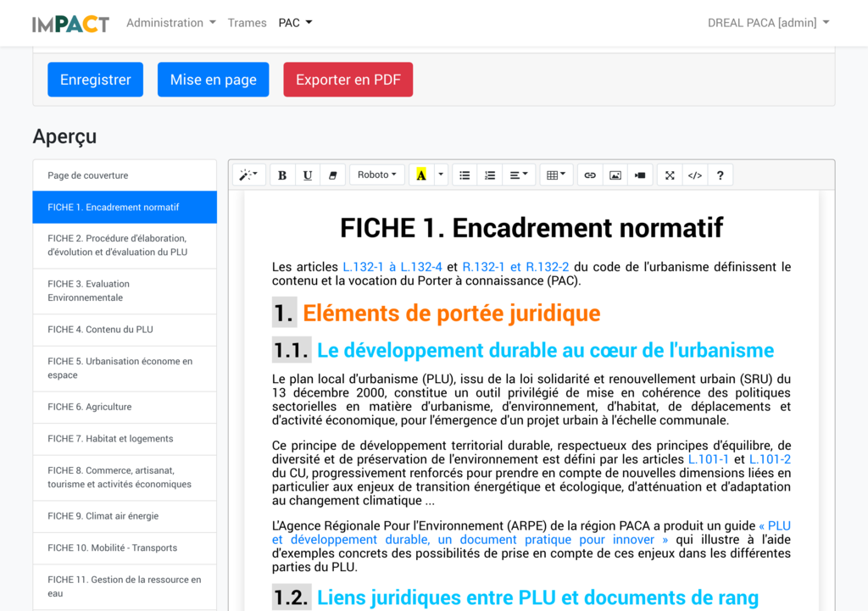This screenshot has width=868, height=611.
Task: Open the PAC menu
Action: (295, 23)
